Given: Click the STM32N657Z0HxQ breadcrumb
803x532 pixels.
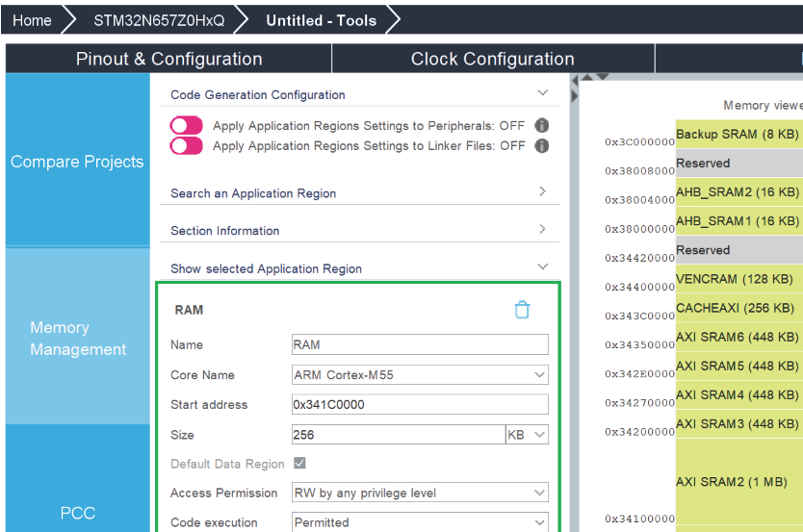Looking at the screenshot, I should (159, 20).
